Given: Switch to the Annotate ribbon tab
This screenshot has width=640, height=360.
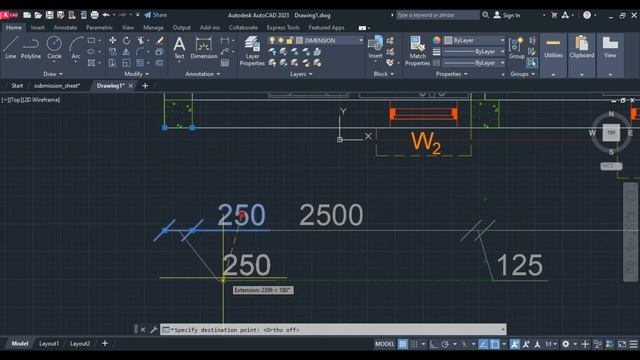Looking at the screenshot, I should click(x=65, y=27).
